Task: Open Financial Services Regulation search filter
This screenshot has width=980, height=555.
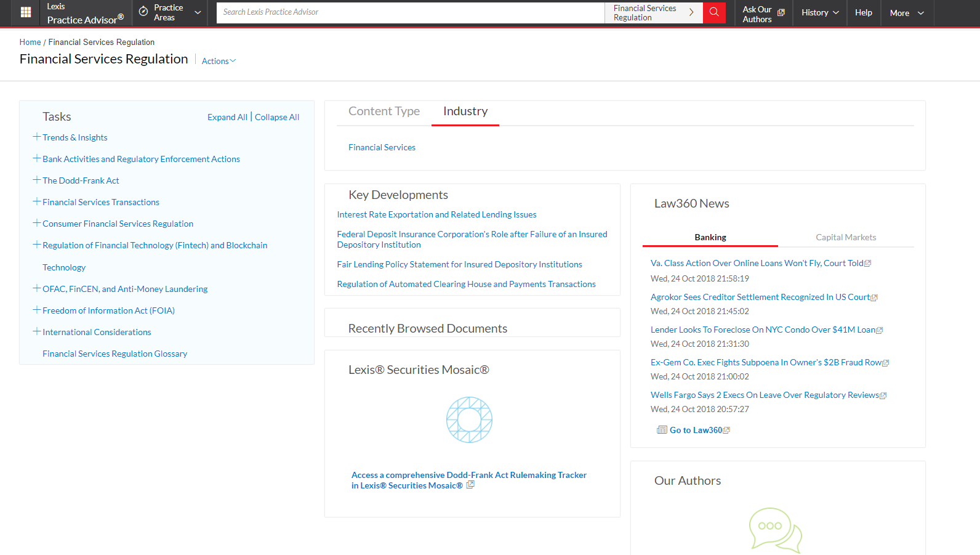Action: click(x=654, y=12)
